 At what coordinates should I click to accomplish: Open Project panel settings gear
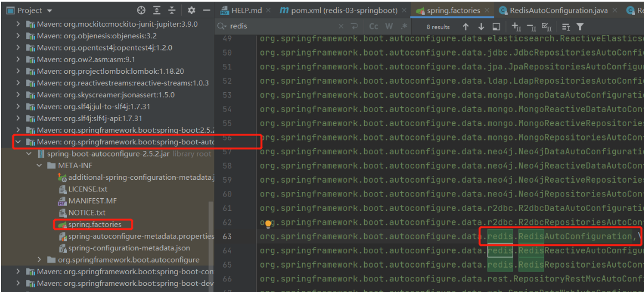click(191, 11)
